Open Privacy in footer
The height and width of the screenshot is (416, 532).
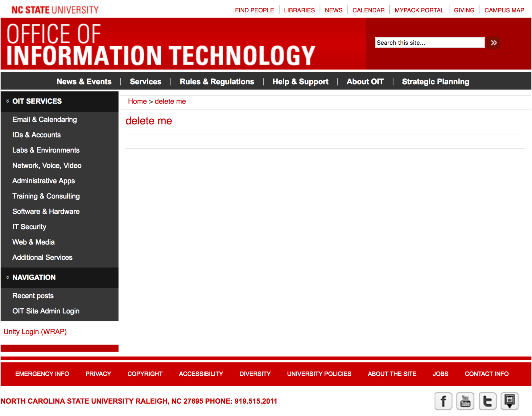98,374
